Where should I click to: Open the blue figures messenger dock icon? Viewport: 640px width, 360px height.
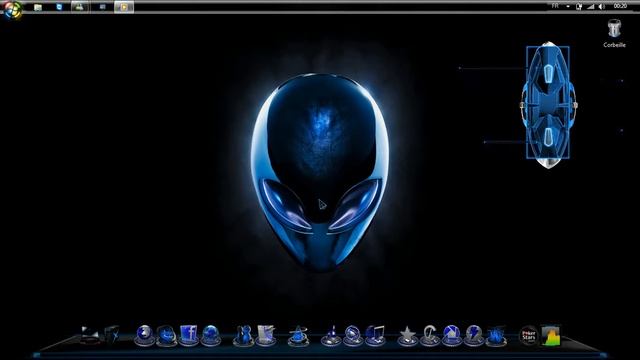pos(244,336)
